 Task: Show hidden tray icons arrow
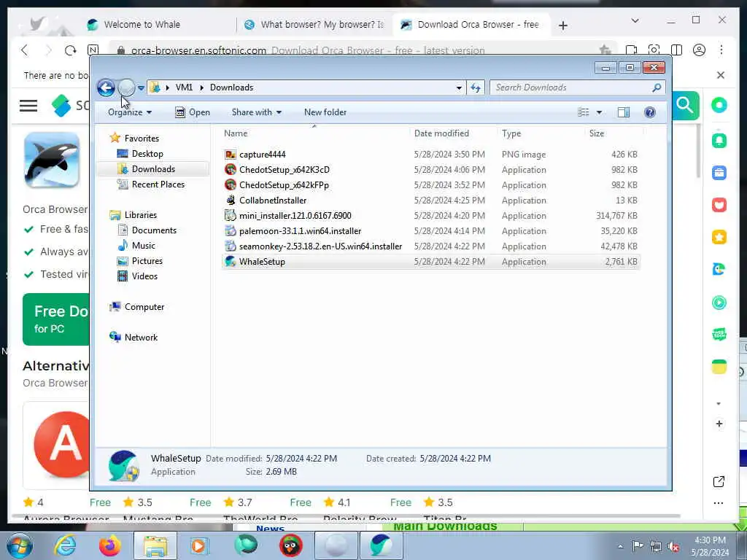click(620, 546)
